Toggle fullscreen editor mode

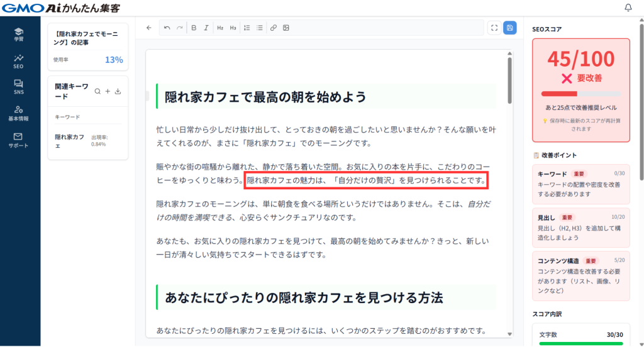(x=494, y=28)
